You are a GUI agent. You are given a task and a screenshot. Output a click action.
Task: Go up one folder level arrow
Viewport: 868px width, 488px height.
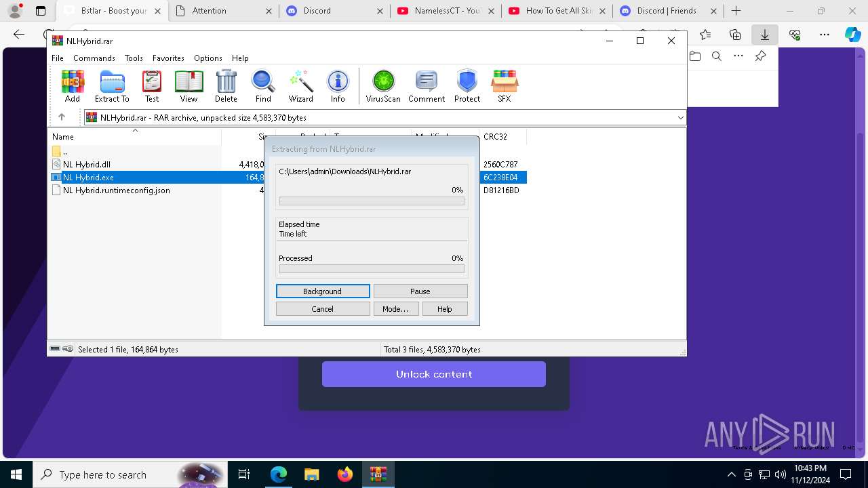click(62, 117)
